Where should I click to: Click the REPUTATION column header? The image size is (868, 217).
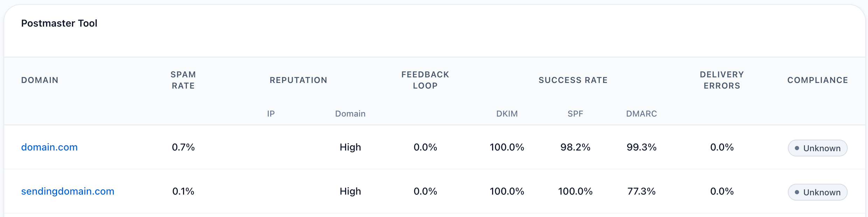298,80
